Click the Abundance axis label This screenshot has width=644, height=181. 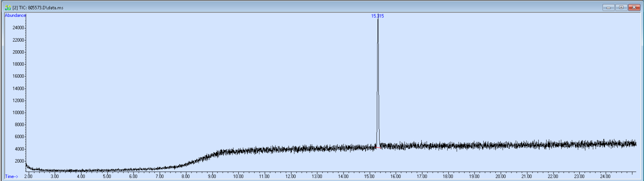[x=15, y=16]
